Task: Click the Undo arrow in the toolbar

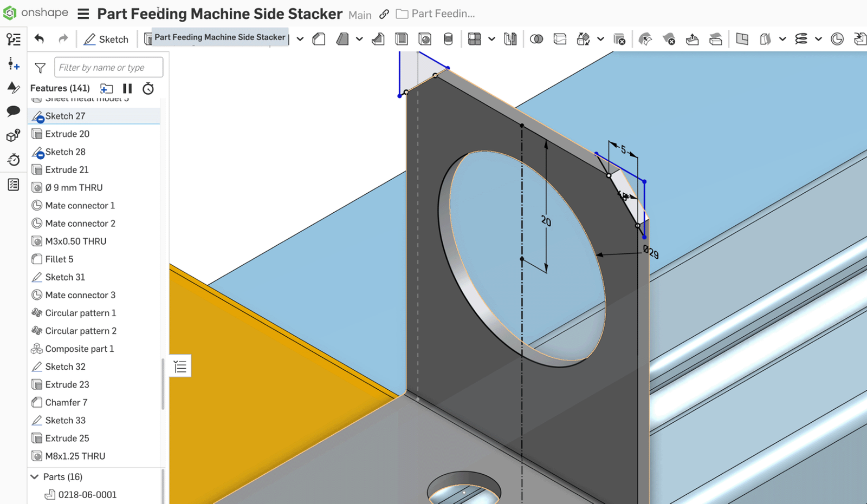Action: [39, 39]
